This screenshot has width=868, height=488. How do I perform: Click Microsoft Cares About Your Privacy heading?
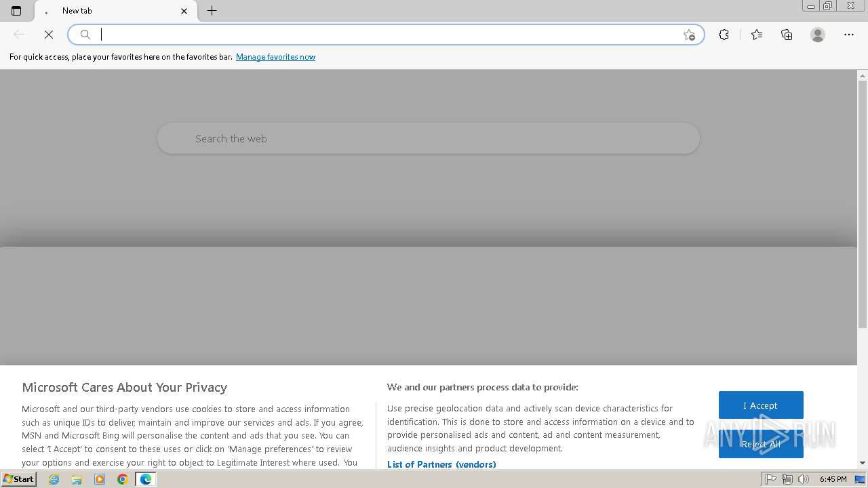(x=124, y=388)
